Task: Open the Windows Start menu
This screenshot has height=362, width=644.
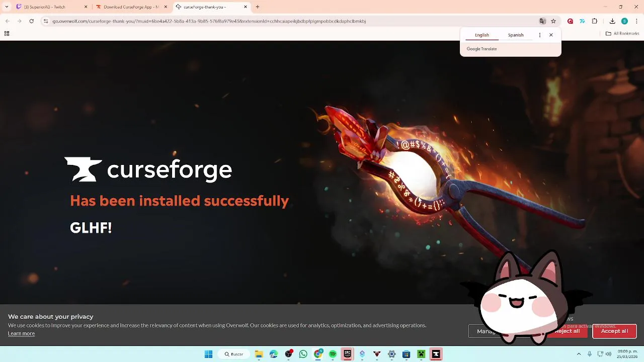Action: coord(208,354)
